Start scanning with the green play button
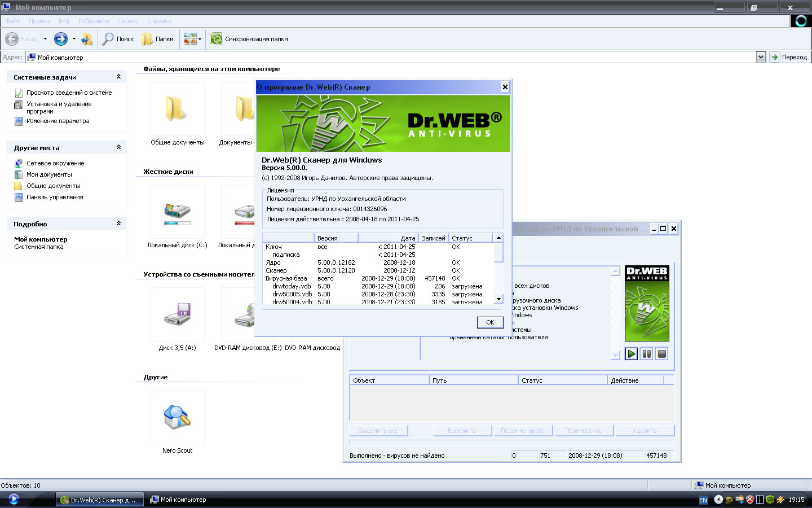 (632, 354)
